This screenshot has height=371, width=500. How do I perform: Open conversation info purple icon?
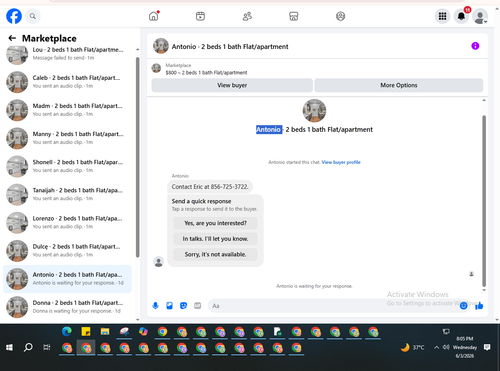point(475,46)
